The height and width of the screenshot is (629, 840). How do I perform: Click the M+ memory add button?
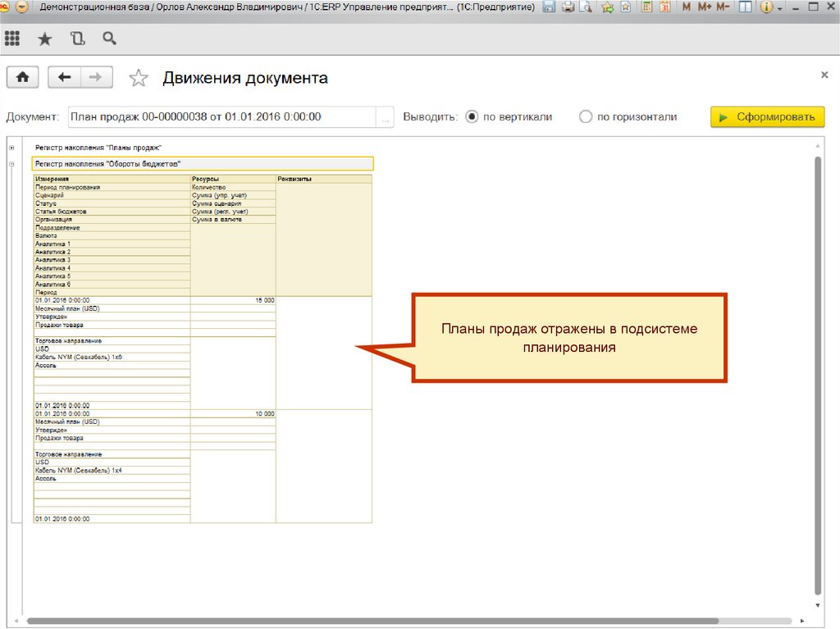(x=705, y=7)
